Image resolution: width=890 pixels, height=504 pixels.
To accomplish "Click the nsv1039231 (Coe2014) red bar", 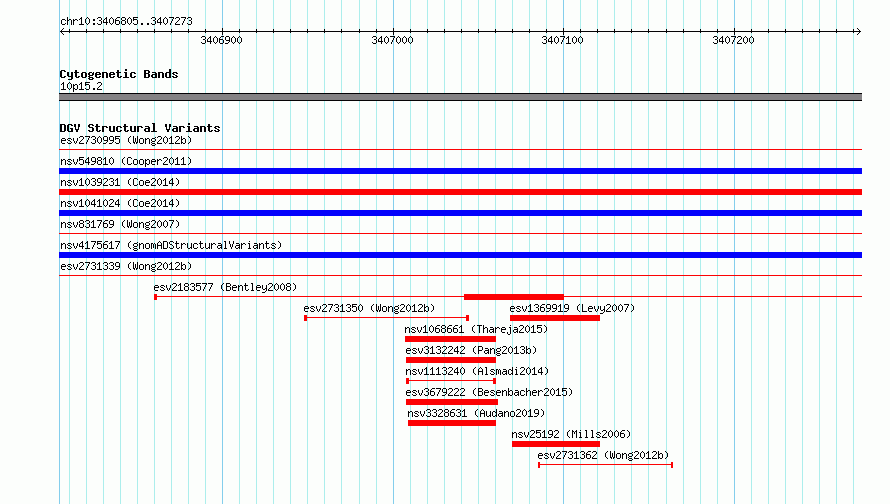I will coord(460,192).
